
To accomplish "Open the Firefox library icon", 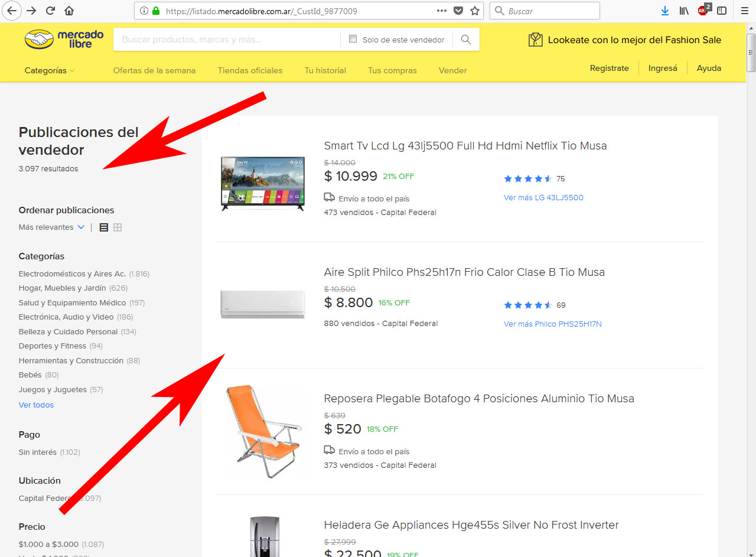I will pos(684,10).
